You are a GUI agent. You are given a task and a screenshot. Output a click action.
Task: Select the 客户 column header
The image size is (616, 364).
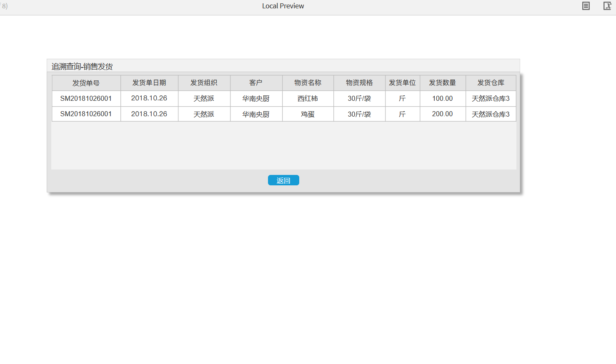pos(256,83)
